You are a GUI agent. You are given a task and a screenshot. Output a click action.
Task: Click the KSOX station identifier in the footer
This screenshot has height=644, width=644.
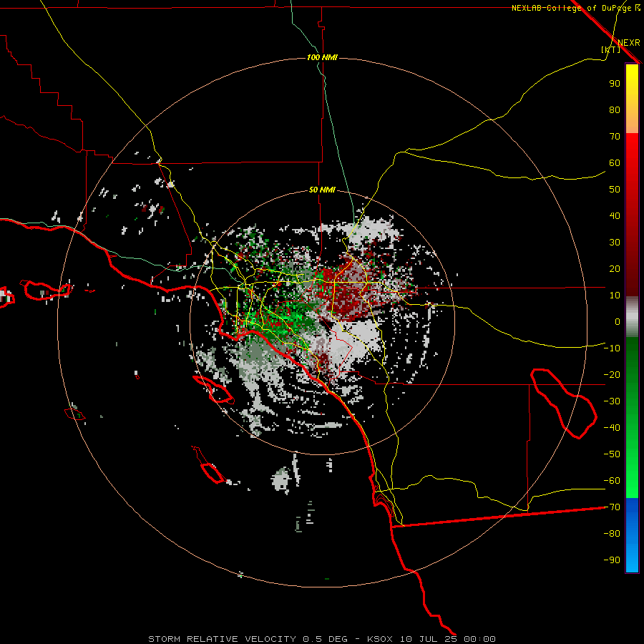click(x=379, y=639)
